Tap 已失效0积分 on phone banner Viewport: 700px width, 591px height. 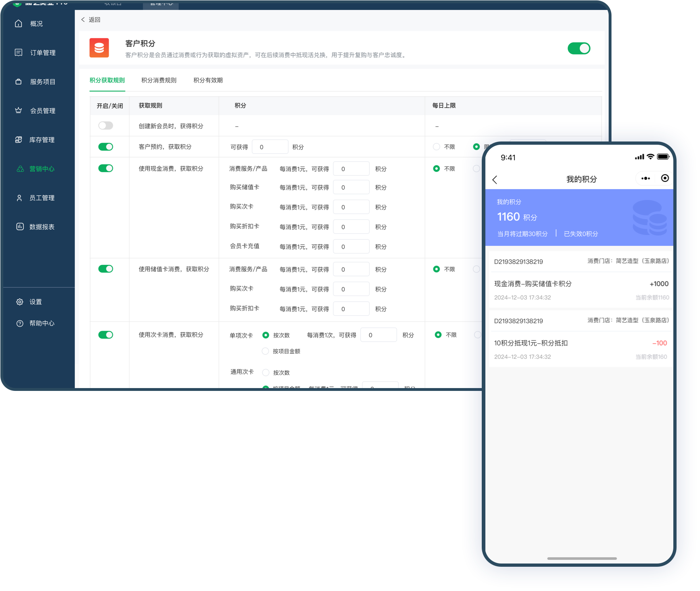click(x=581, y=234)
